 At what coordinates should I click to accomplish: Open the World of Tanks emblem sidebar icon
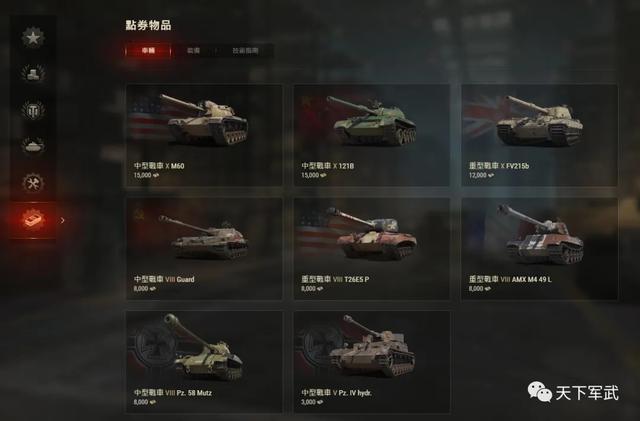[x=33, y=110]
